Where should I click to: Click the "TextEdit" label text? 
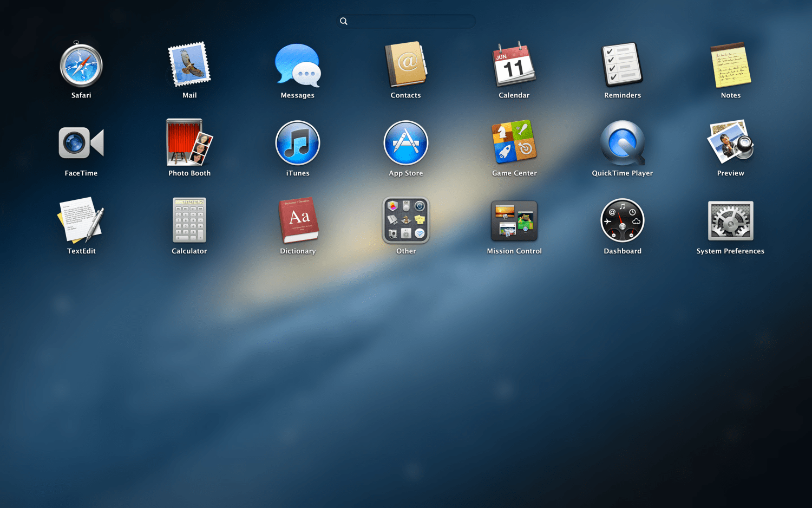click(81, 251)
